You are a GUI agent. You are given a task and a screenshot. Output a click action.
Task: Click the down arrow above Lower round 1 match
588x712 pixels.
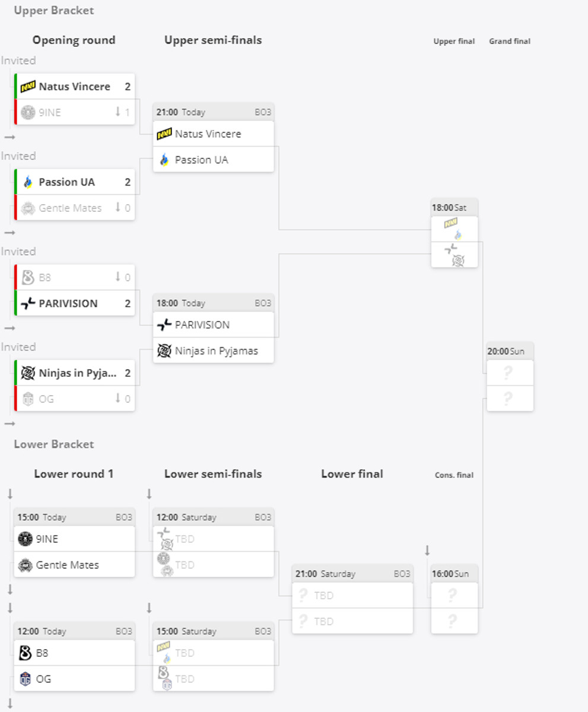point(10,494)
